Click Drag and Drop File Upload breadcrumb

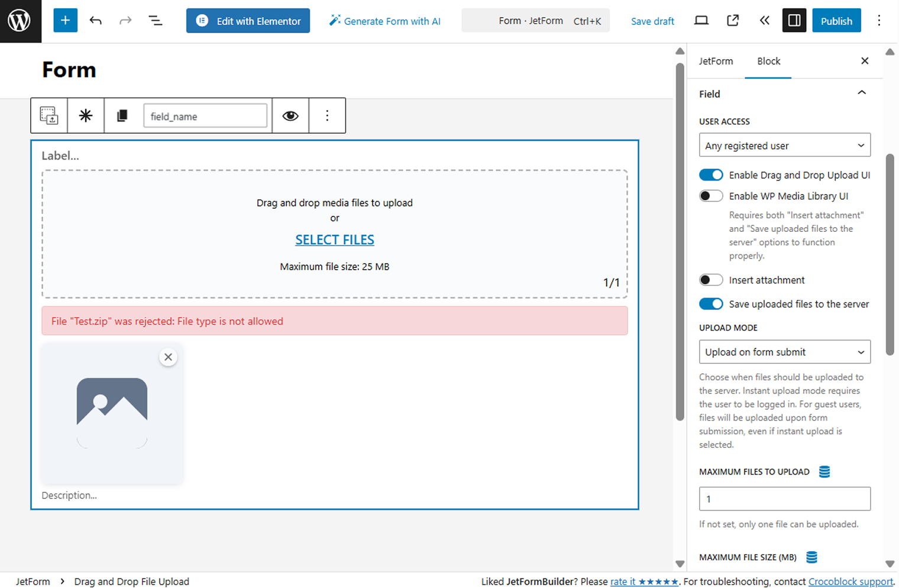131,581
